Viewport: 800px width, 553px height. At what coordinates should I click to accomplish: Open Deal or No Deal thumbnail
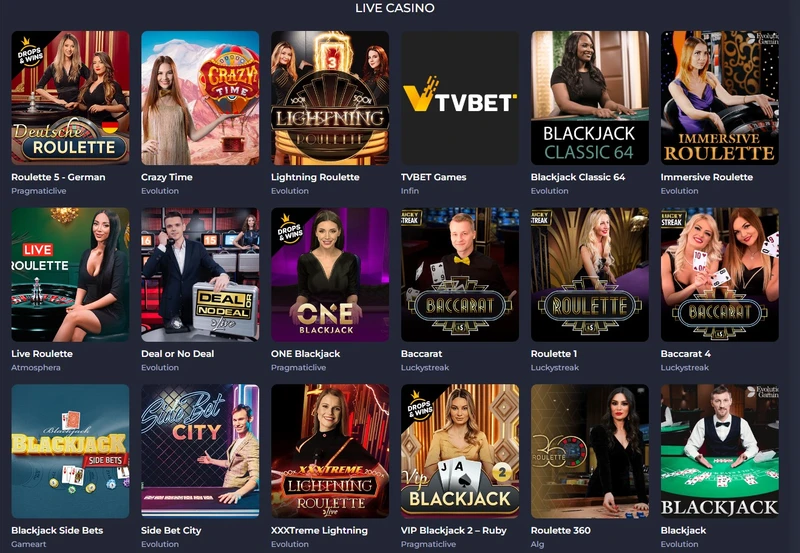pyautogui.click(x=200, y=274)
